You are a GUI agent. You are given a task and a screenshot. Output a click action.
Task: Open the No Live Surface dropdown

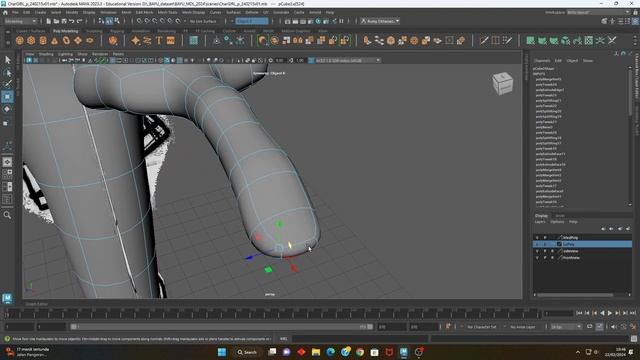[x=204, y=21]
